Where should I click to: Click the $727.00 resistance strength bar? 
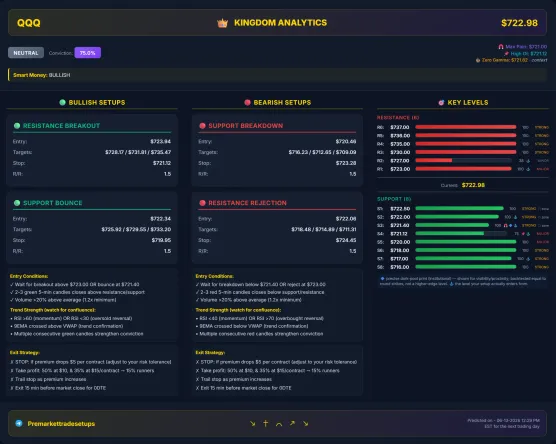463,161
